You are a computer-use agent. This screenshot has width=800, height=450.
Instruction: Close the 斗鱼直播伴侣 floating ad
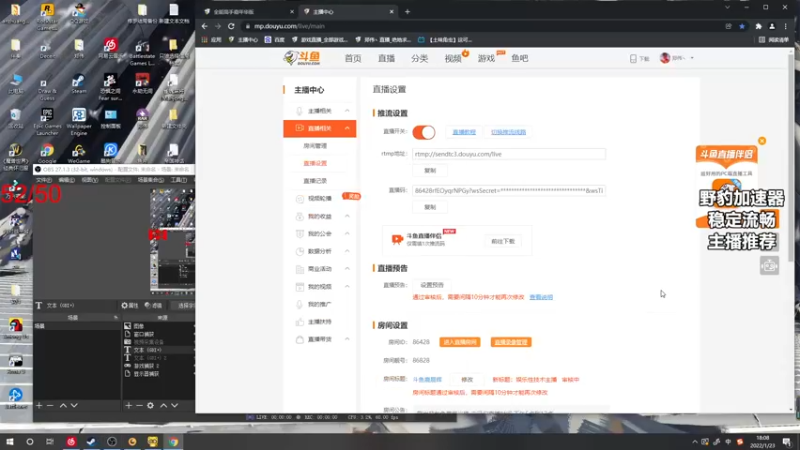[762, 141]
